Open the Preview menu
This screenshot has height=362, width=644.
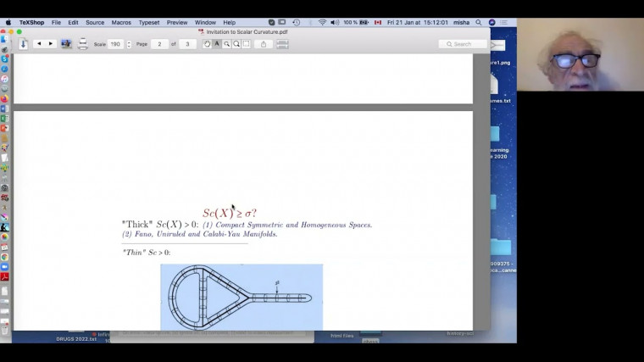click(x=177, y=23)
